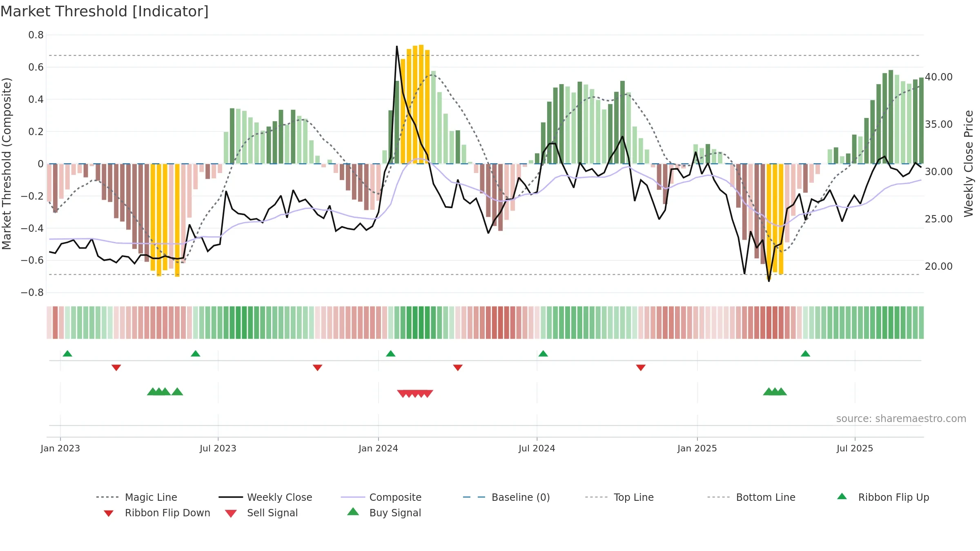The image size is (980, 551).
Task: Toggle the Sell Signal legend entry
Action: 261,513
